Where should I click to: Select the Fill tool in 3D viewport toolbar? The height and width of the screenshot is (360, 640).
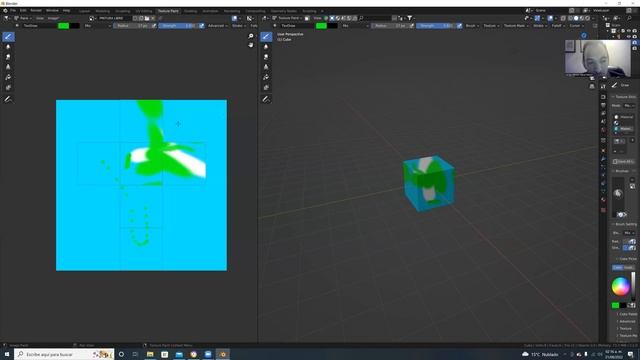point(266,78)
